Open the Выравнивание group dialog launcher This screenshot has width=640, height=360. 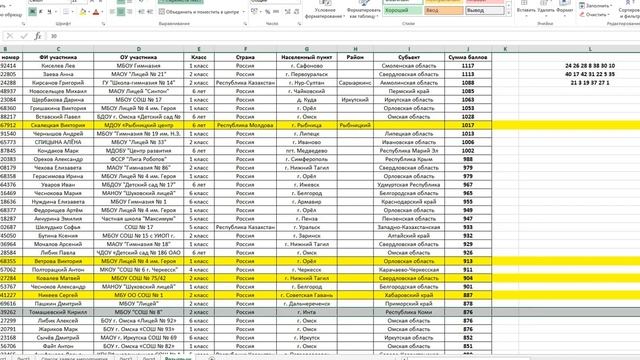pyautogui.click(x=245, y=24)
